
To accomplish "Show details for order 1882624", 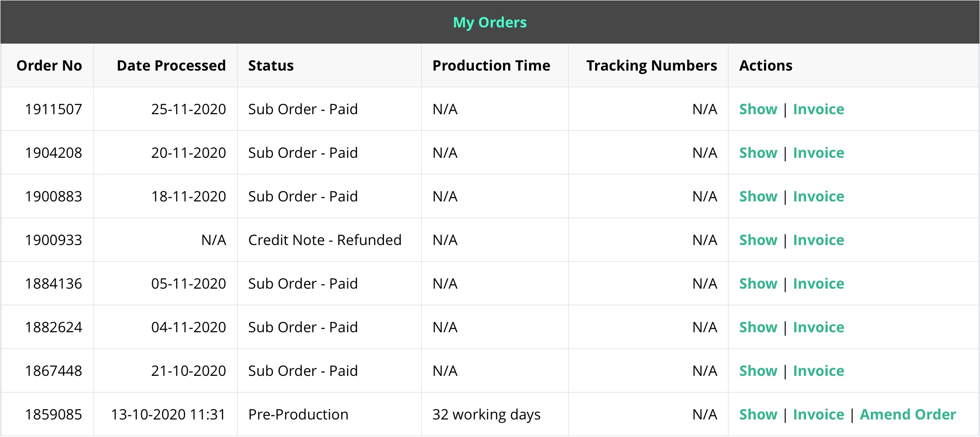I will 758,327.
